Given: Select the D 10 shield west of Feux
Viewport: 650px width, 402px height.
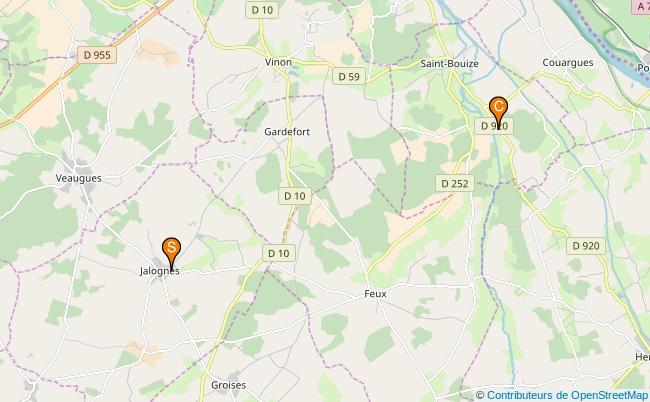Looking at the screenshot, I should (x=279, y=253).
